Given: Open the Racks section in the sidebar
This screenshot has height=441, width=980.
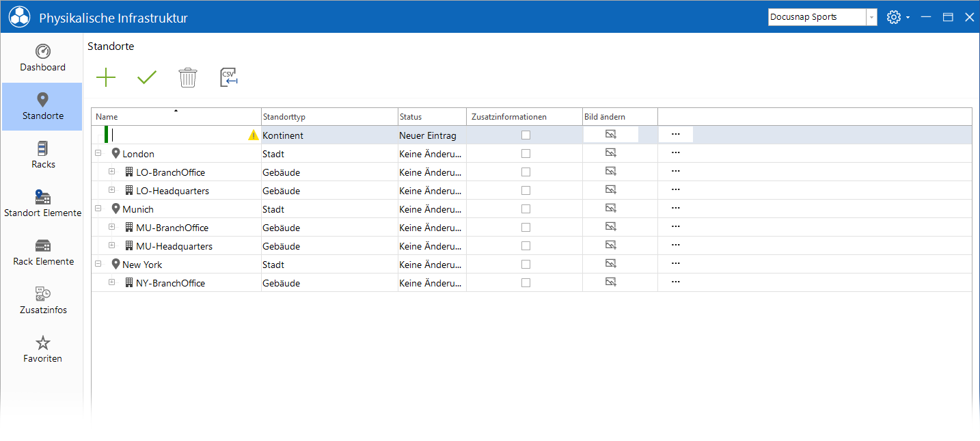Looking at the screenshot, I should point(42,155).
